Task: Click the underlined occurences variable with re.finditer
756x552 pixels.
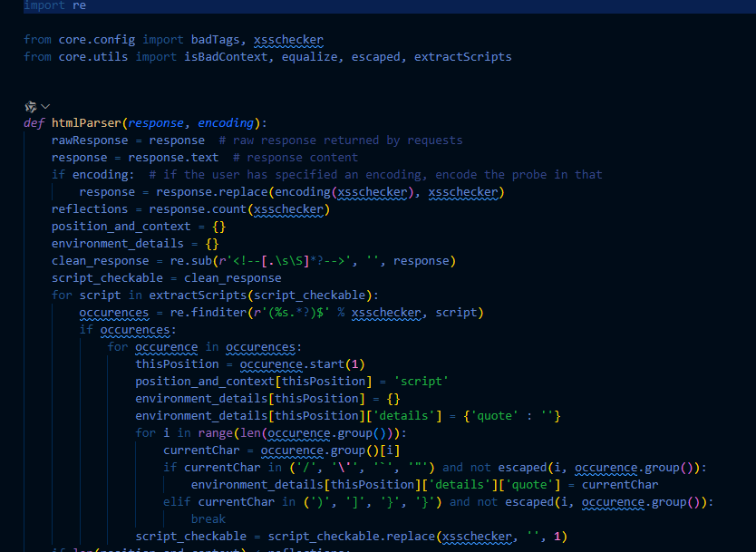Action: pos(113,313)
